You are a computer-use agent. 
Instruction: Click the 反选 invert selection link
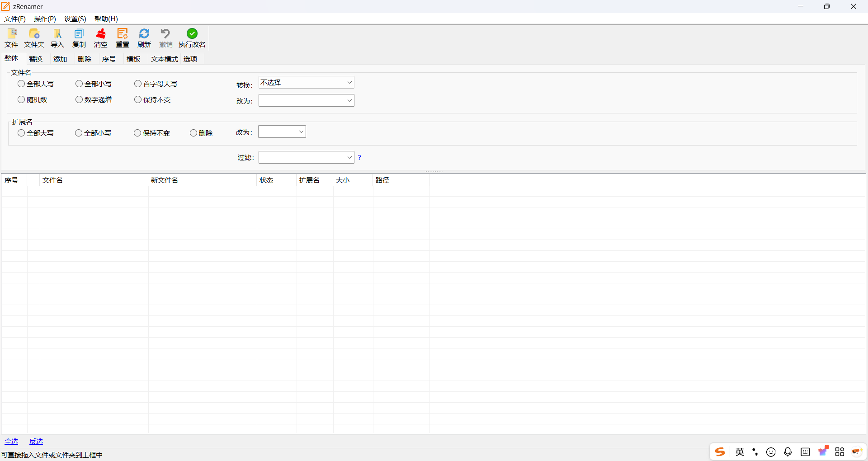click(36, 441)
